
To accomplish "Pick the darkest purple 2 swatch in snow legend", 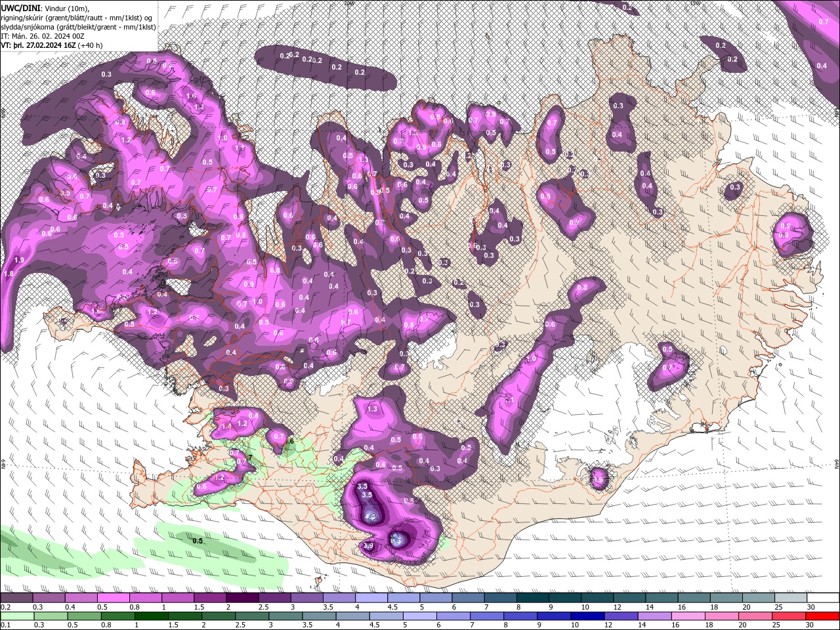I will (x=241, y=598).
